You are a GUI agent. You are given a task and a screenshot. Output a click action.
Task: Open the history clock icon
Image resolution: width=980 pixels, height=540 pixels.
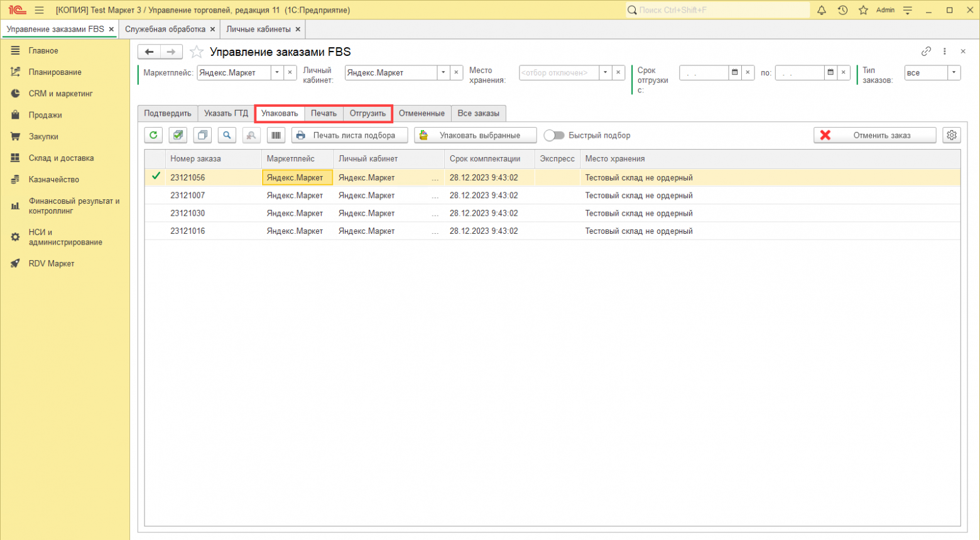pos(843,10)
